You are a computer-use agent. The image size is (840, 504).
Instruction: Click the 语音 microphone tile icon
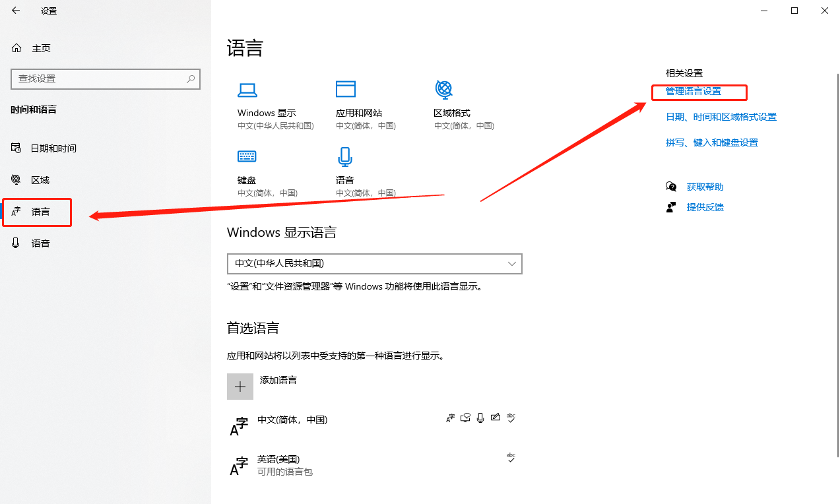point(345,156)
